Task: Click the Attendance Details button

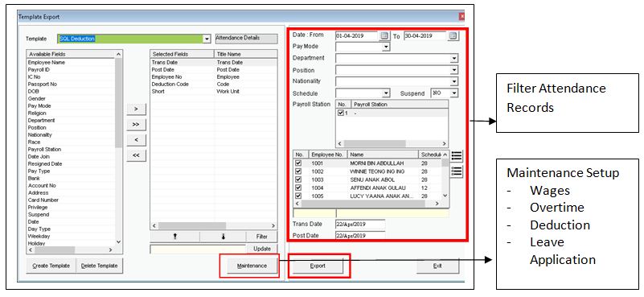Action: click(247, 39)
